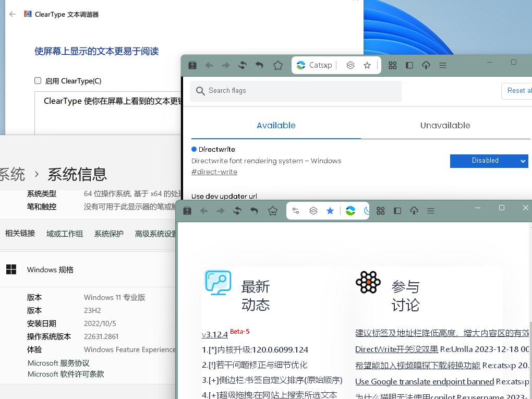Go back in the ClearType tuner wizard
The image size is (532, 399).
coord(13,14)
